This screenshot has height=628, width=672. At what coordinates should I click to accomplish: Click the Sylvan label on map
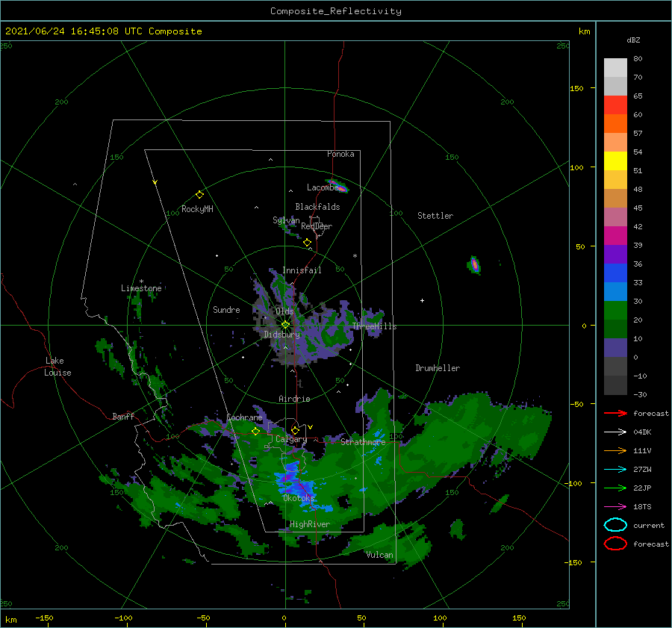tap(286, 220)
